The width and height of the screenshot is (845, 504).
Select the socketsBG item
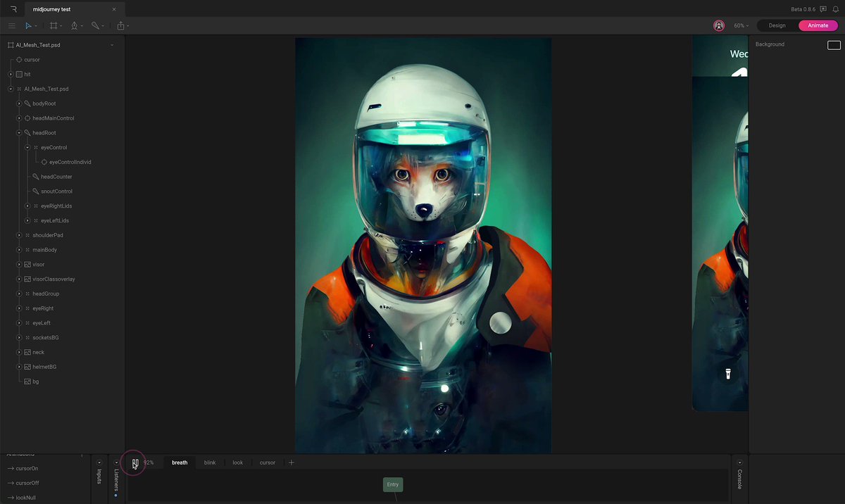pos(45,338)
